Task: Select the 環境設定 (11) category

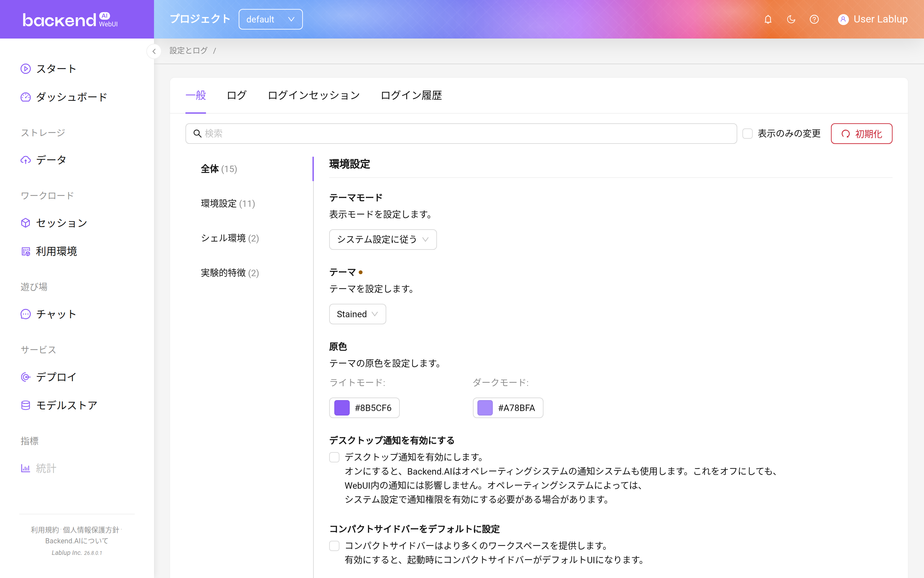Action: [x=249, y=203]
